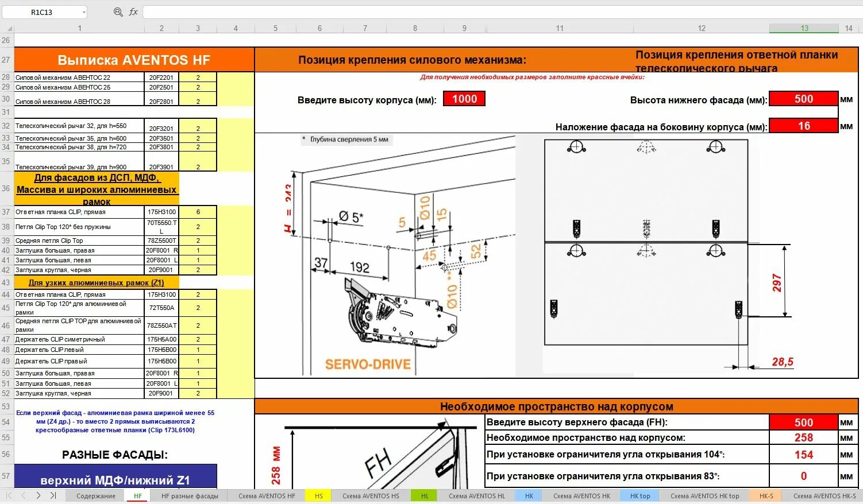The image size is (863, 504).
Task: Select article code 78Z5500T cell
Action: coord(161,241)
